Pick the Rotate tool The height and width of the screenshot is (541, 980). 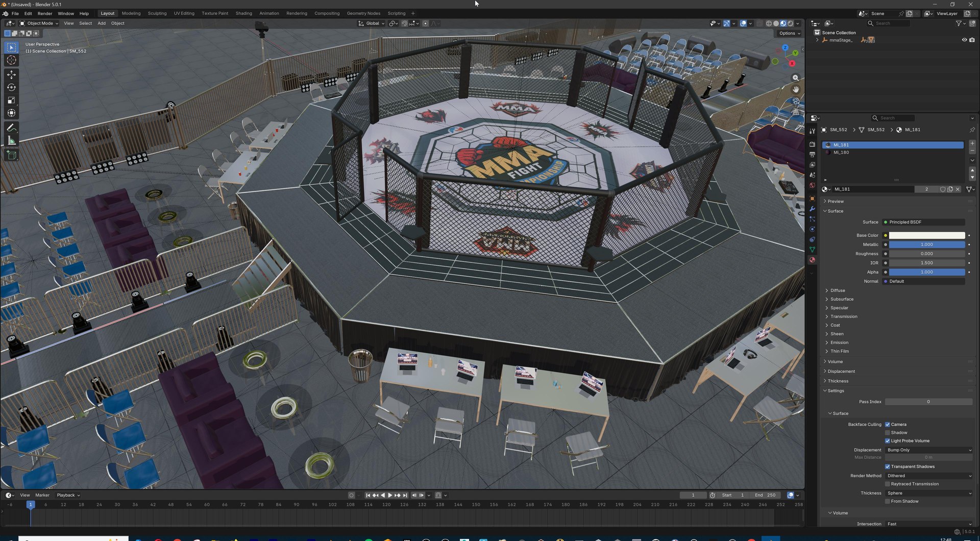coord(11,87)
